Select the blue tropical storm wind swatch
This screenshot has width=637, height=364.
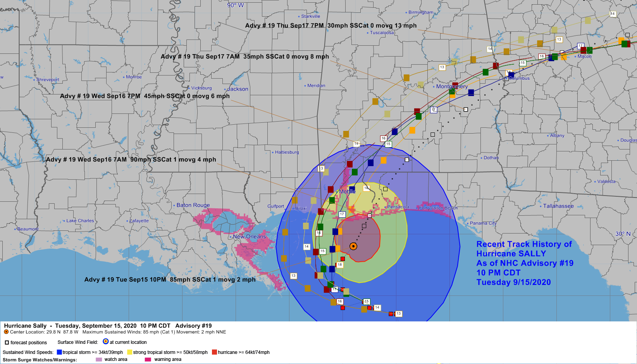point(59,352)
